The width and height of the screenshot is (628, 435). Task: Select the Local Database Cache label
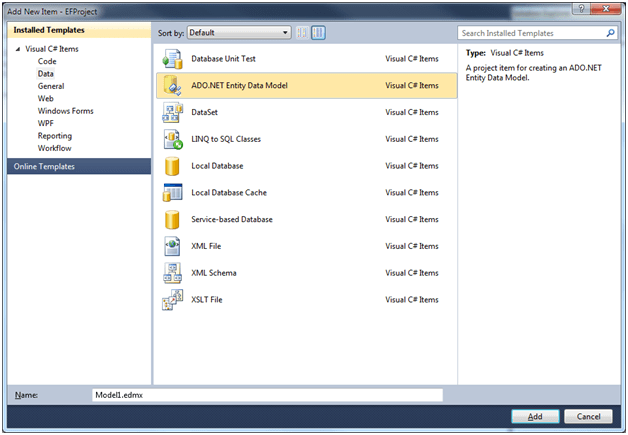pyautogui.click(x=229, y=193)
